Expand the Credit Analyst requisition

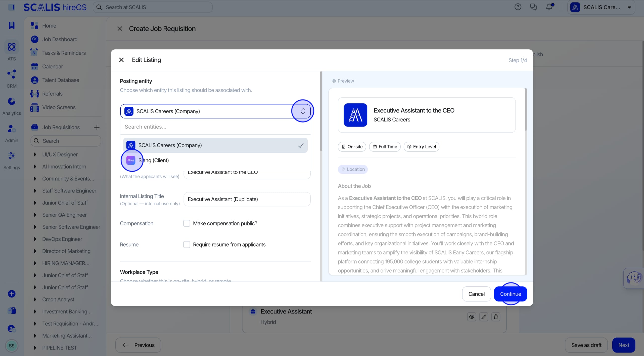(x=35, y=299)
